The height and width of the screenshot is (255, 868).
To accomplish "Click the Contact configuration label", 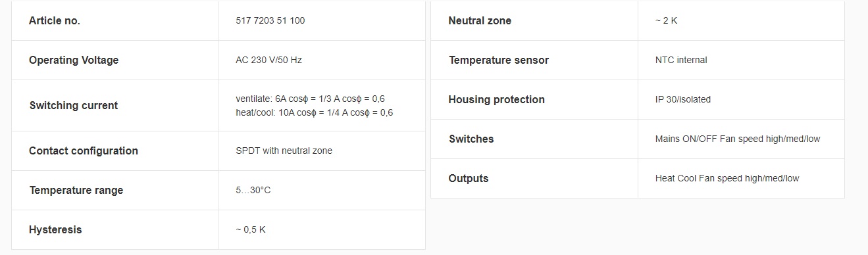I will pyautogui.click(x=84, y=151).
